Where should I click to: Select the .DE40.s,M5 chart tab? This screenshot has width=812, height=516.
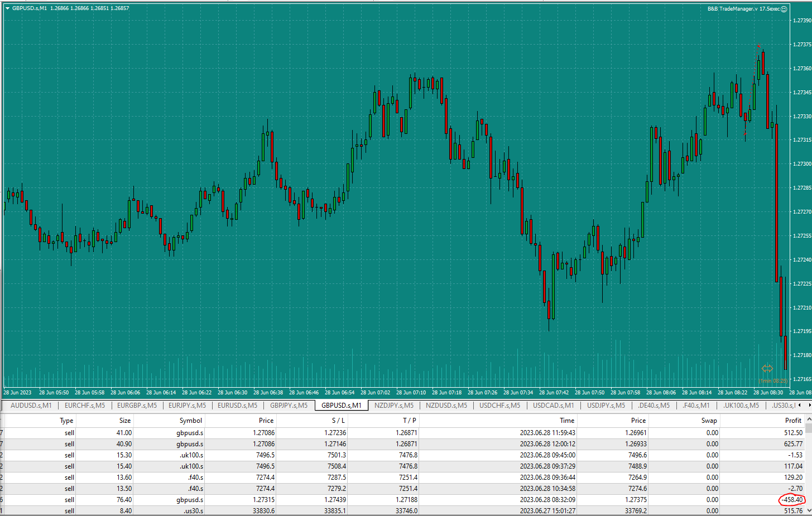point(654,406)
